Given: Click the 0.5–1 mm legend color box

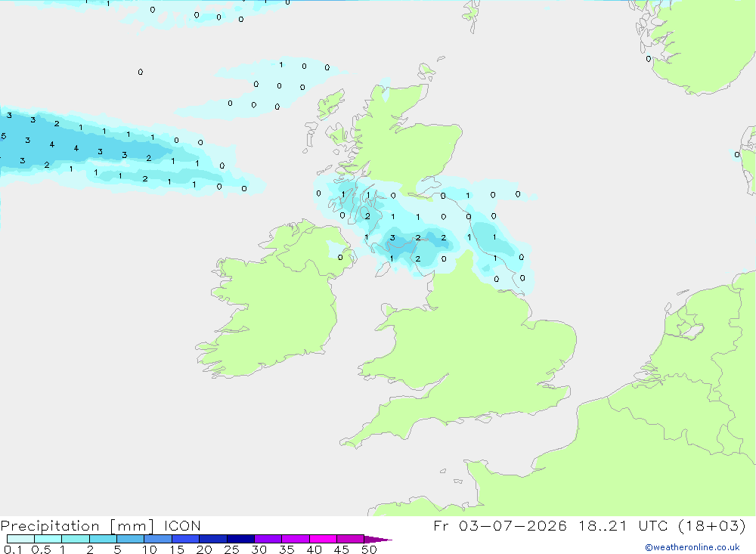Looking at the screenshot, I should click(48, 539).
